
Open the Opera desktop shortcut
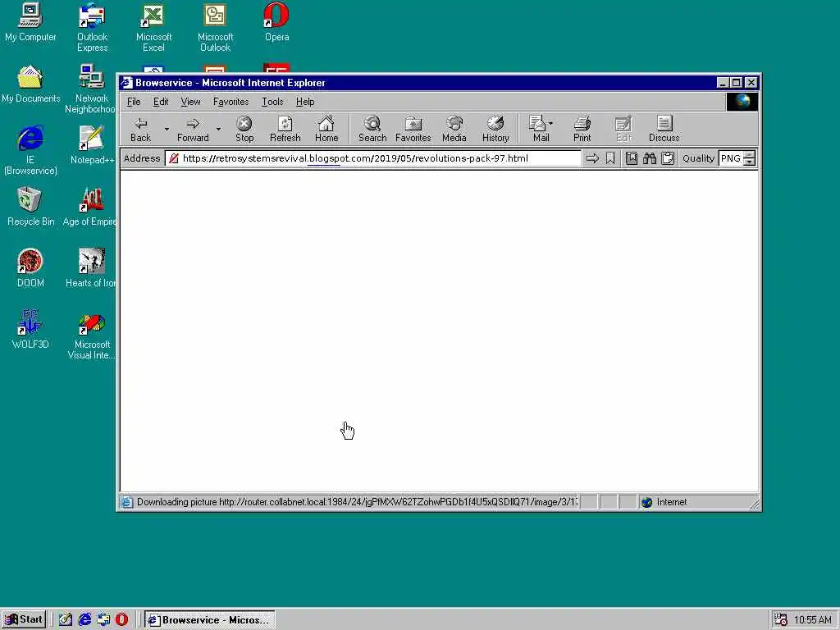tap(276, 22)
